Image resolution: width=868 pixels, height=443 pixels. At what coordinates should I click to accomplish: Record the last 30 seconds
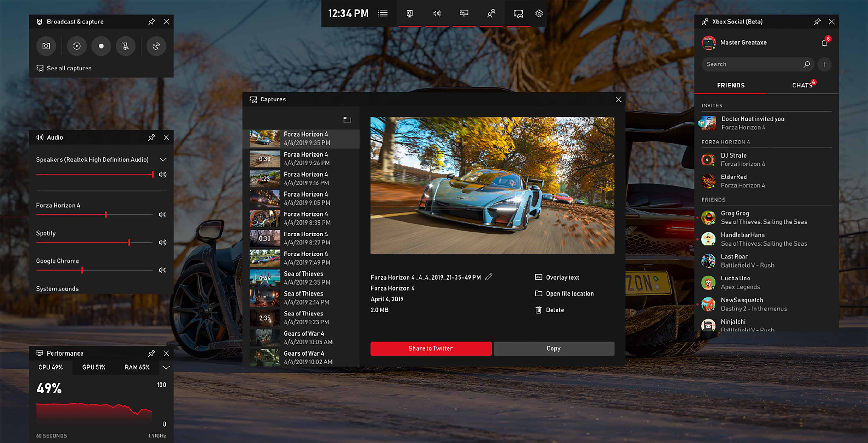pyautogui.click(x=77, y=46)
